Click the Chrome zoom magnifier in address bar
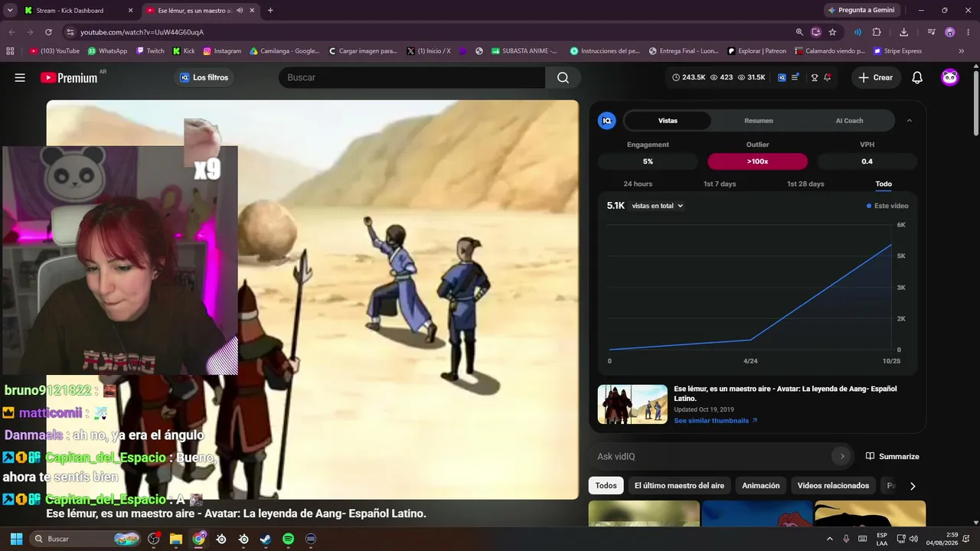This screenshot has width=980, height=551. pos(799,32)
